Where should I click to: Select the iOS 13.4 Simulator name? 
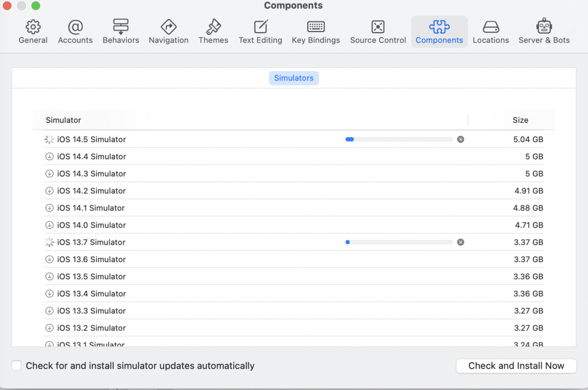tap(91, 294)
